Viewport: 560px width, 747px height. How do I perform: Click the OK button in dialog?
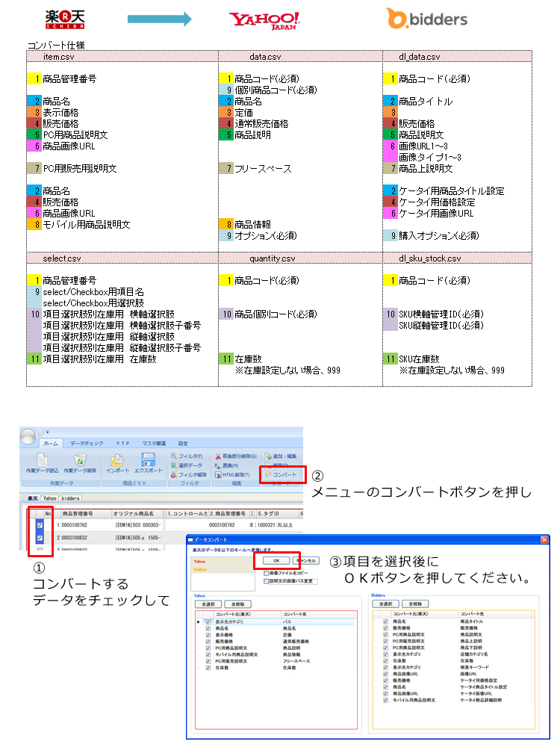(x=276, y=561)
